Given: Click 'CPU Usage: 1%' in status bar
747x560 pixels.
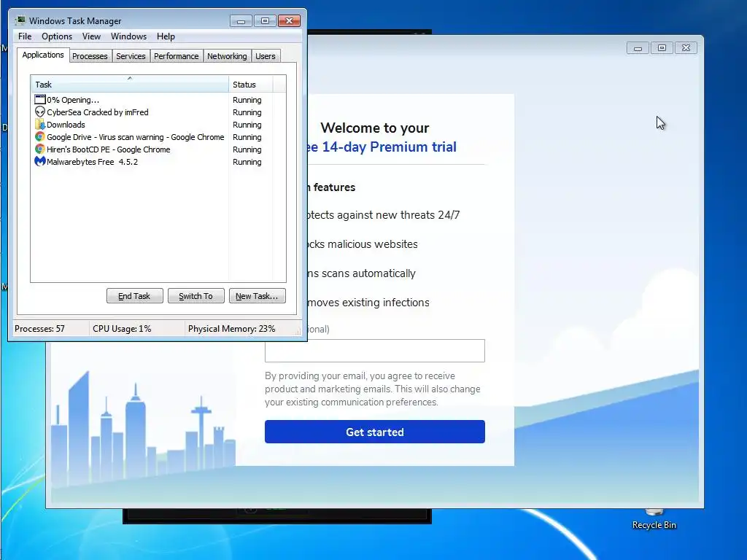Looking at the screenshot, I should (122, 329).
